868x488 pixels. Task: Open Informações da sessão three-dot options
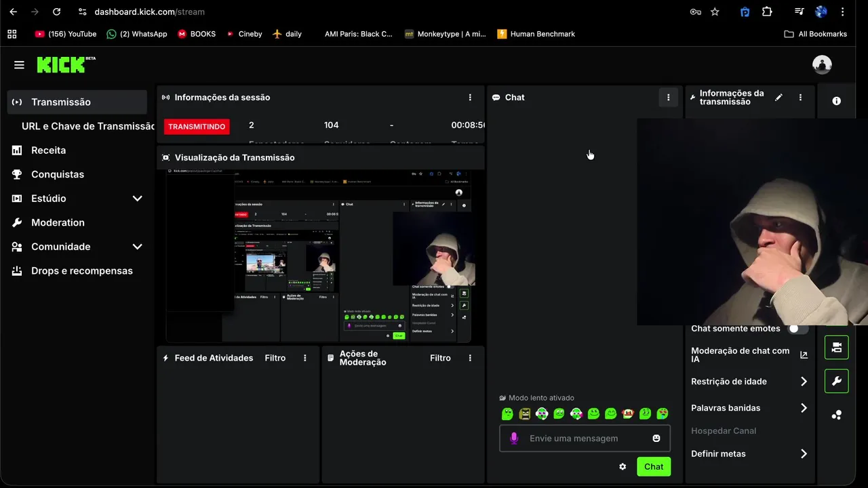click(470, 98)
